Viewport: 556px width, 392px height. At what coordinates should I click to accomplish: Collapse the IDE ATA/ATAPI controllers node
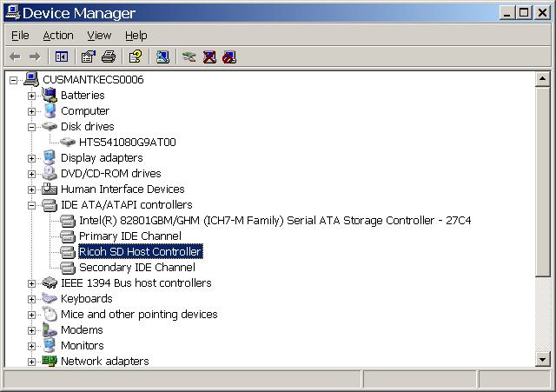[31, 205]
